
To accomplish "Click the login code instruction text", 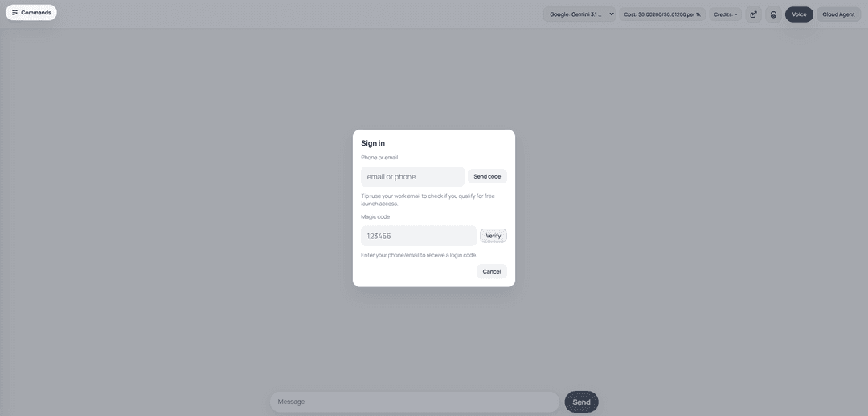I will click(x=419, y=255).
